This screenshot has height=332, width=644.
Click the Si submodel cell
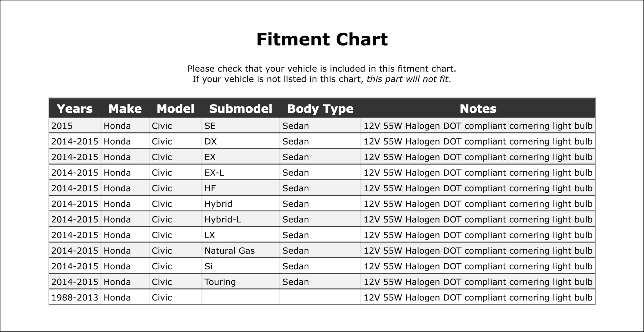pos(208,266)
